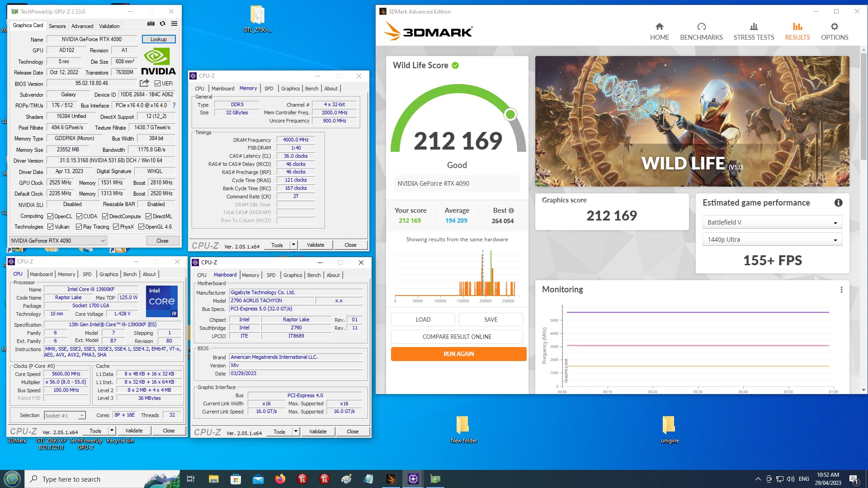Click the LOAD button in 3DMark
This screenshot has width=868, height=488.
(423, 319)
